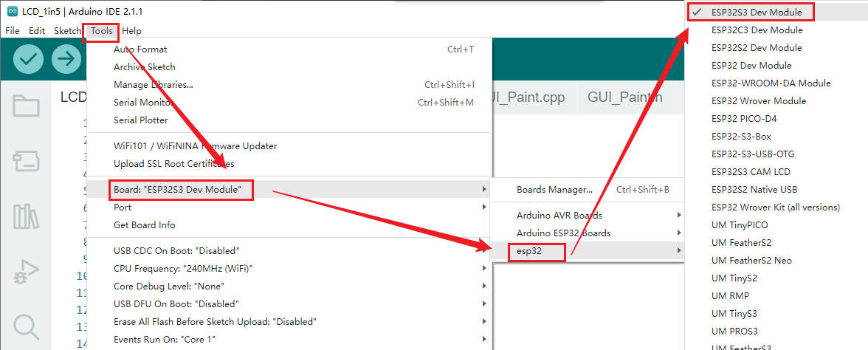Viewport: 868px width, 350px height.
Task: Expand Core Debug Level option
Action: click(289, 286)
